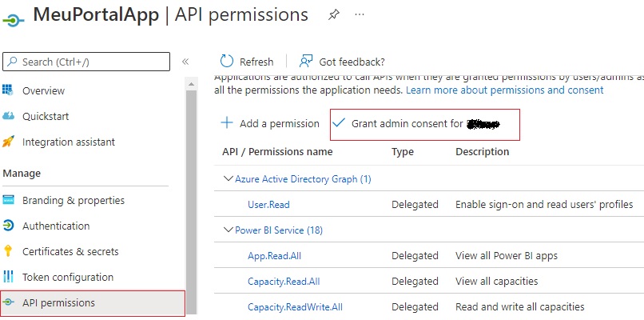
Task: Click the Quickstart cloud icon
Action: [9, 116]
